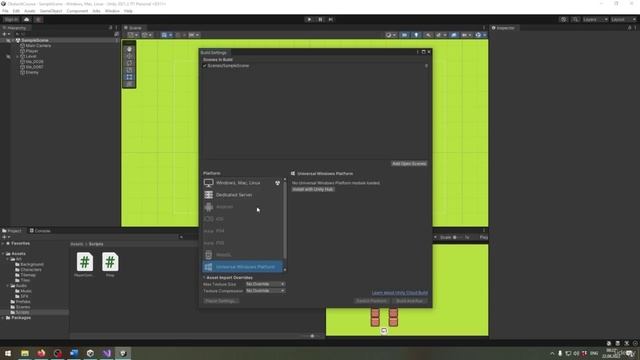This screenshot has height=360, width=640.
Task: Select the Rotate tool in Scene tools overlay
Action: coord(129,63)
